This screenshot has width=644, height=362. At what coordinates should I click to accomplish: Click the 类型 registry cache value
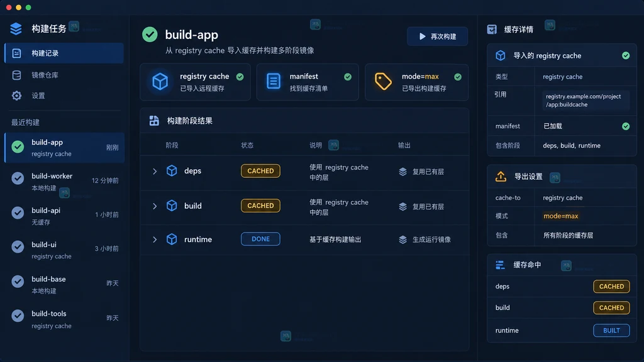(x=563, y=77)
